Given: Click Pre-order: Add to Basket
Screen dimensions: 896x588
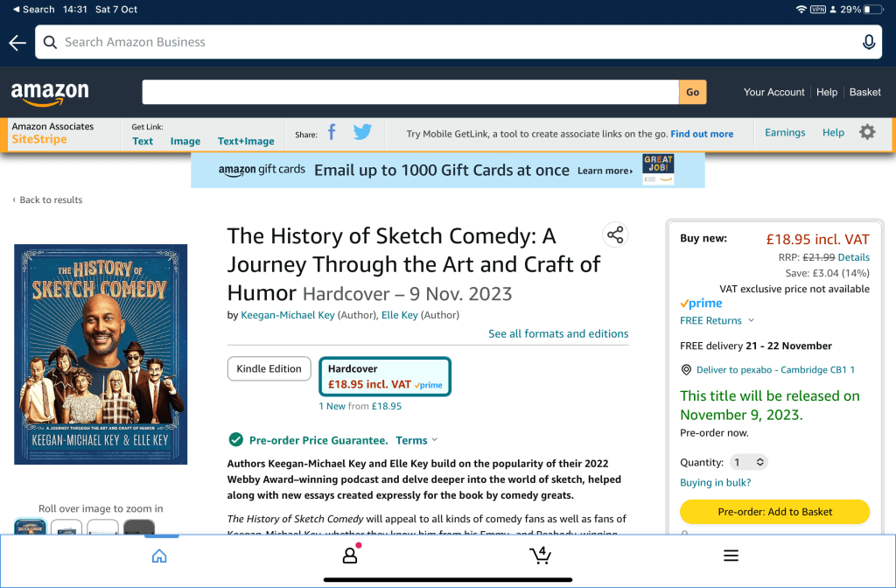Looking at the screenshot, I should (775, 511).
